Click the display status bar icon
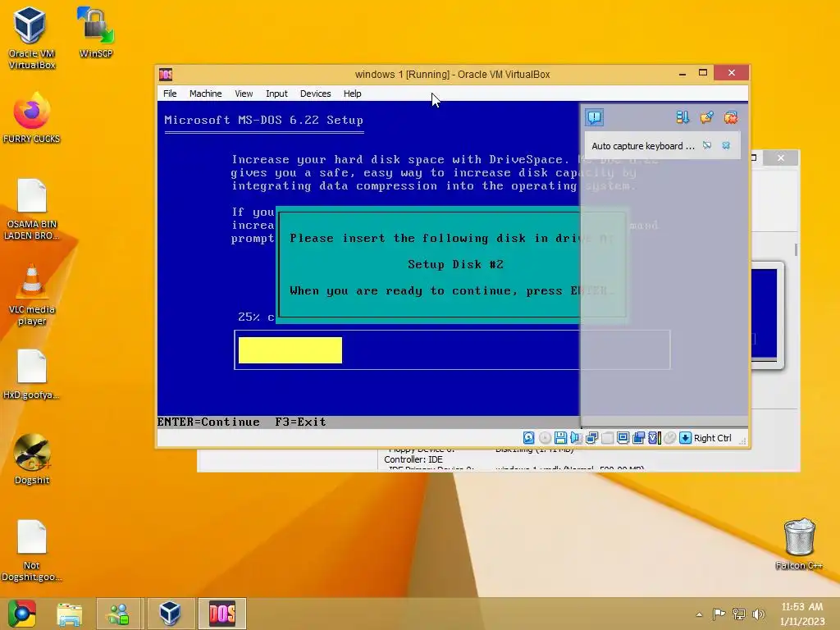The image size is (840, 630). pos(623,438)
